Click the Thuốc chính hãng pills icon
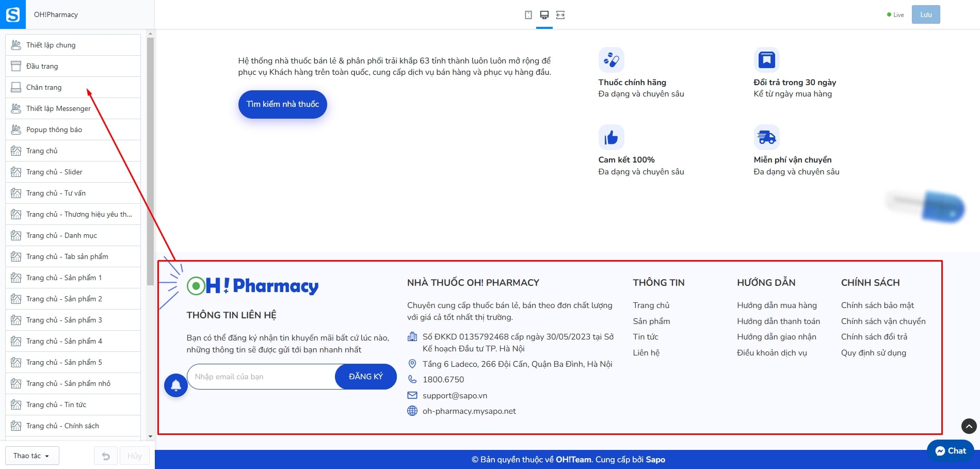 tap(612, 60)
